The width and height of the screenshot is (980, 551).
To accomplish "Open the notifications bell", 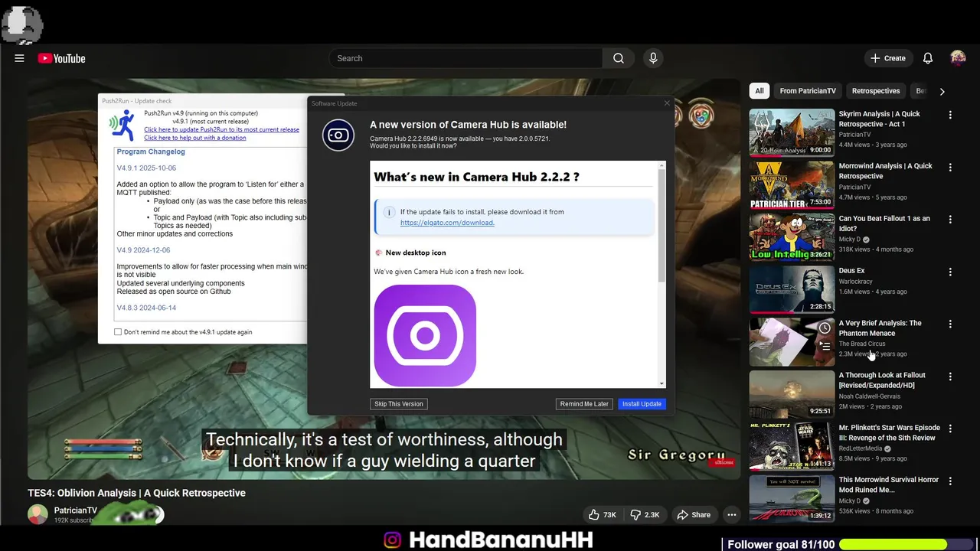I will click(x=928, y=58).
